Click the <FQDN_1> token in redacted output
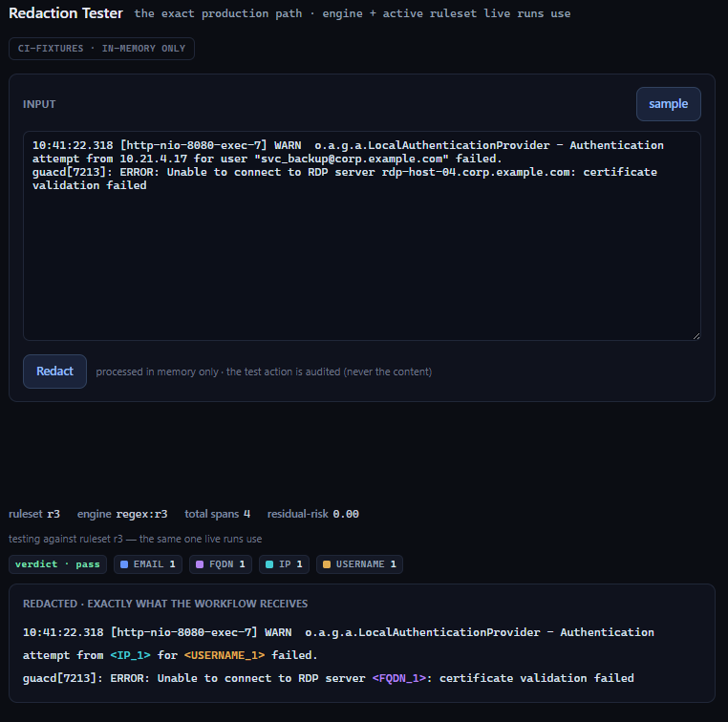728x722 pixels. 399,678
